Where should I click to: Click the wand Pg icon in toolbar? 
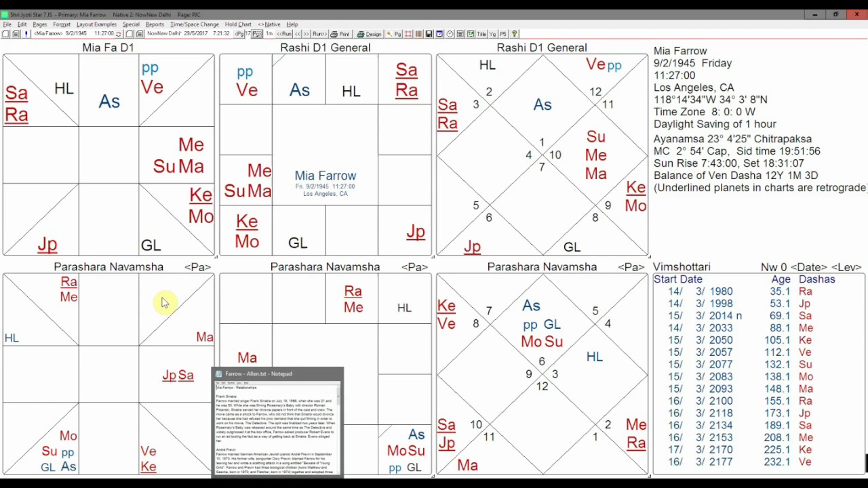click(394, 34)
